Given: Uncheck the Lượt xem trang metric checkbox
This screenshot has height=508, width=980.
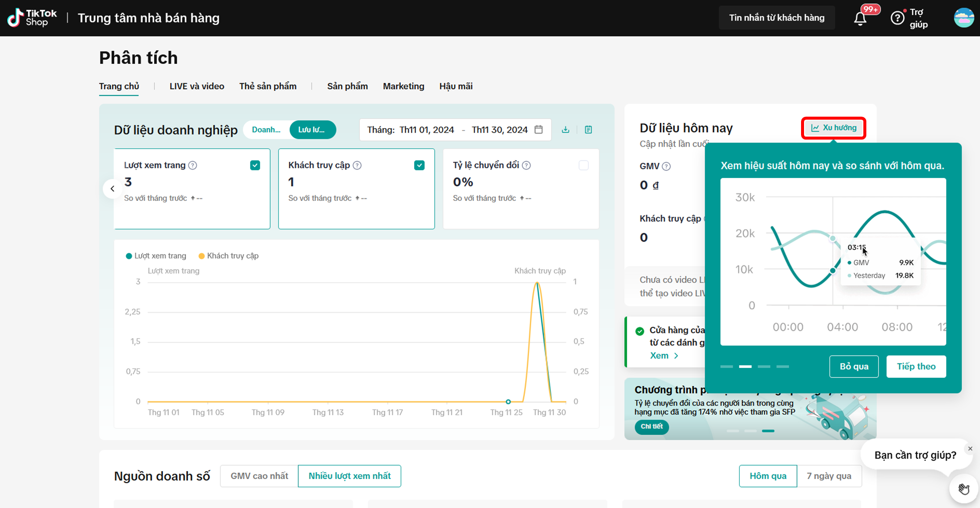Looking at the screenshot, I should [x=255, y=166].
